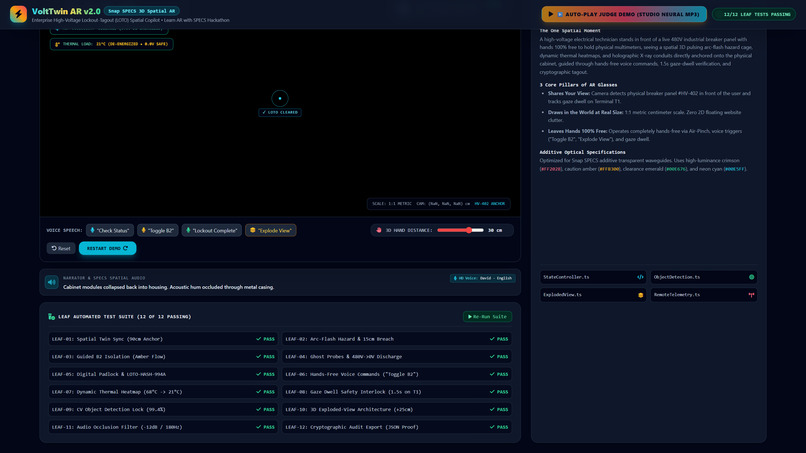This screenshot has height=453, width=806.
Task: Select LEAF-04 Ghost Probes row
Action: (396, 356)
